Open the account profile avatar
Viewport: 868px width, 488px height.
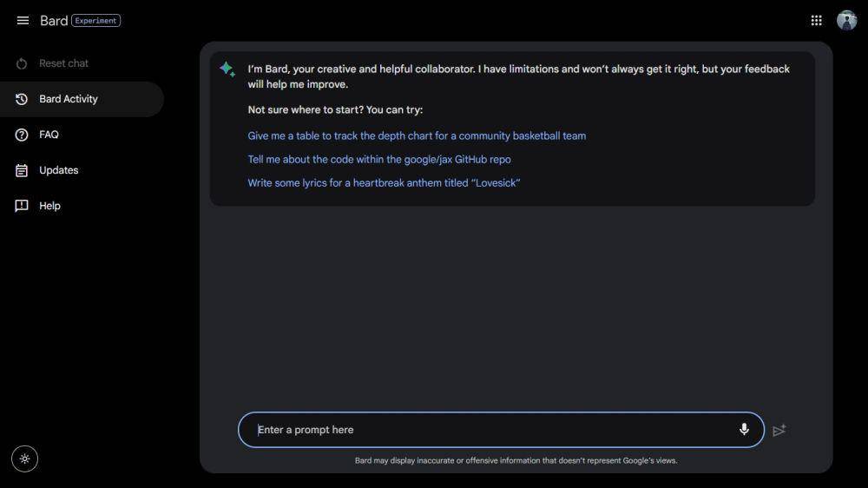(x=846, y=21)
